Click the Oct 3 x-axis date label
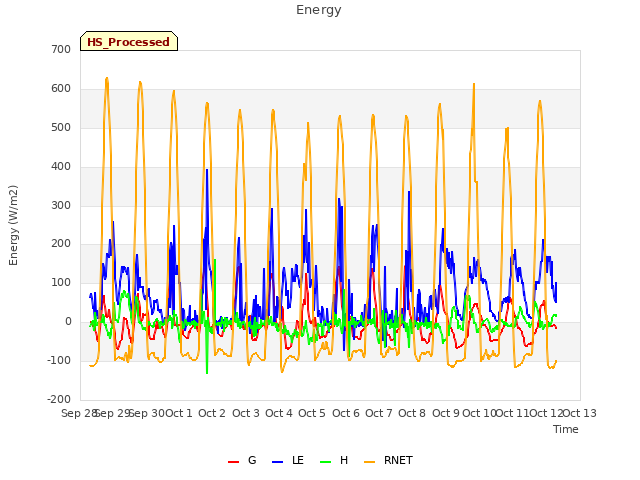The image size is (640, 480). pyautogui.click(x=246, y=413)
